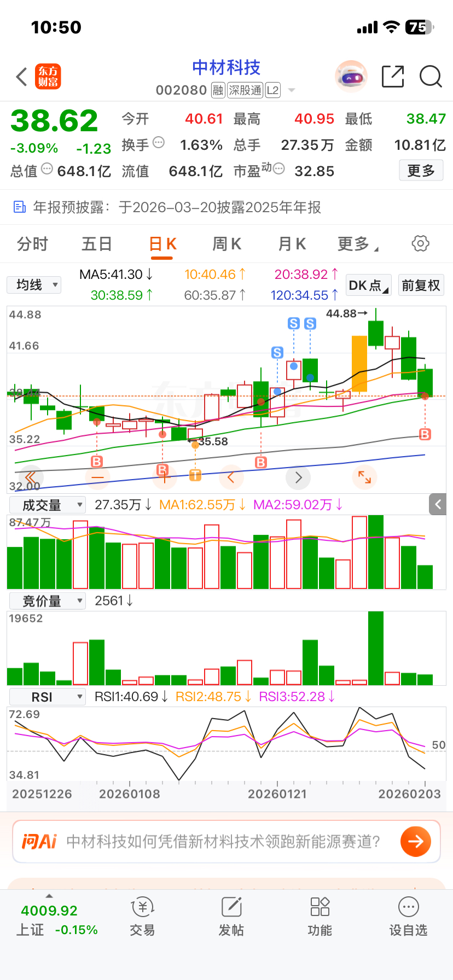The width and height of the screenshot is (453, 980).
Task: Tap the annual report document icon
Action: [x=20, y=207]
